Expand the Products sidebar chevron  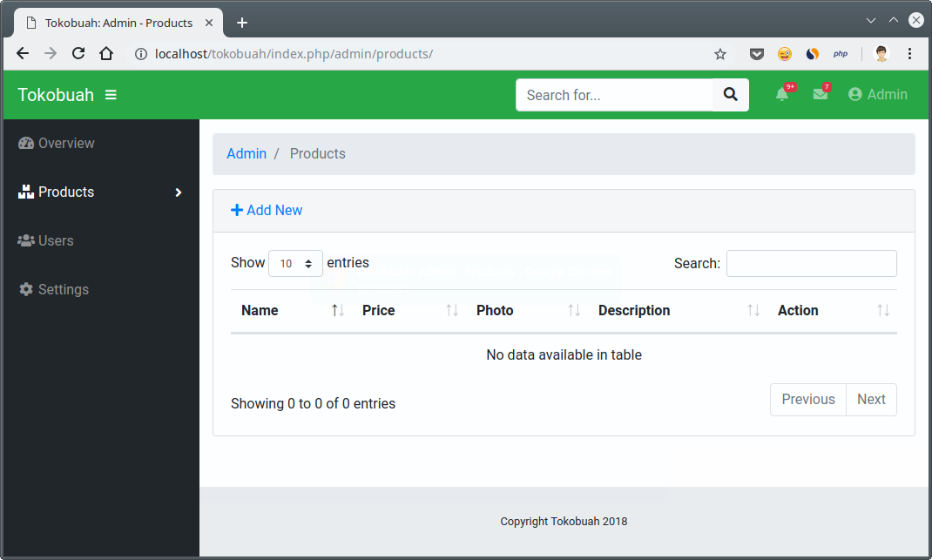(179, 192)
